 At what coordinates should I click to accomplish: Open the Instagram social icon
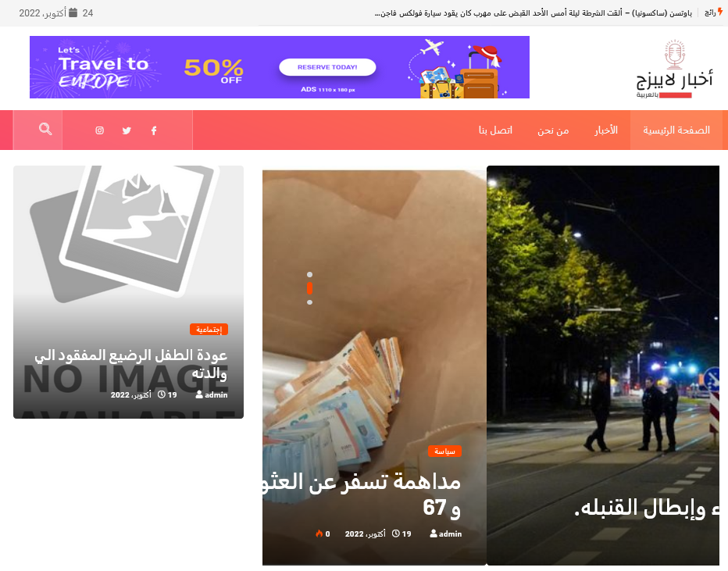click(x=99, y=130)
